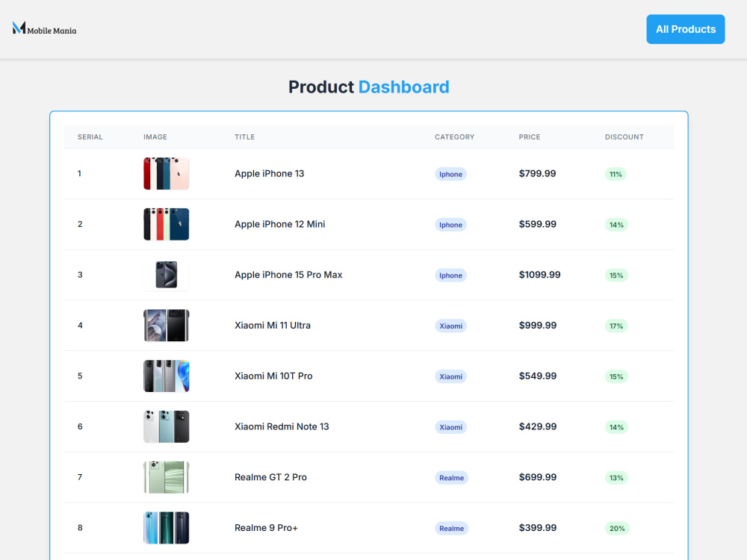Click the $429.99 price
This screenshot has width=747, height=560.
537,426
